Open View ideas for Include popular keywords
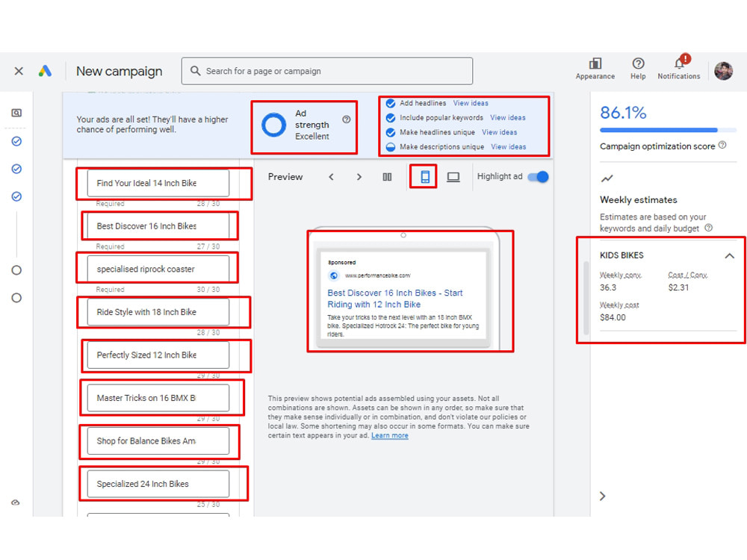Screen dimensions: 747x560 coord(508,118)
